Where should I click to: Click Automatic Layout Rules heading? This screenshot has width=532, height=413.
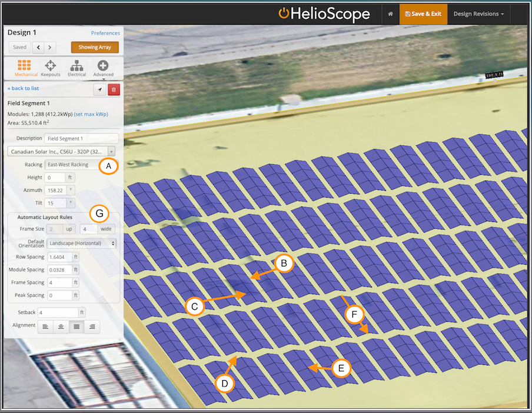[x=45, y=217]
